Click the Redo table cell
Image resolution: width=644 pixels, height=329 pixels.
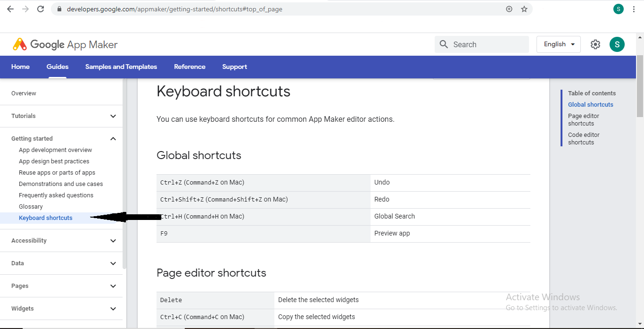tap(450, 200)
